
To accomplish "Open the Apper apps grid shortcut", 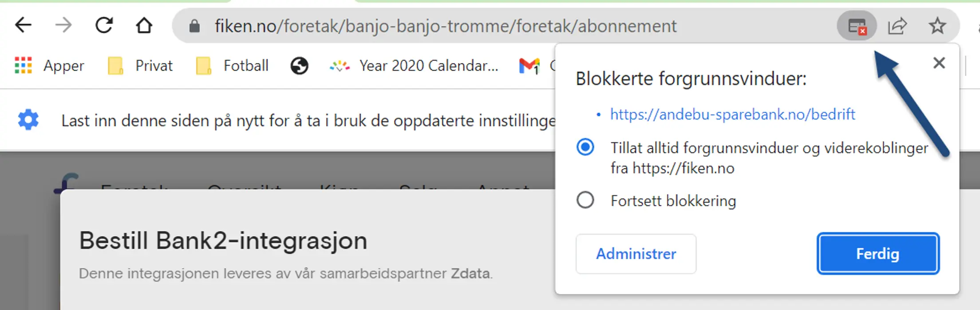I will click(49, 66).
